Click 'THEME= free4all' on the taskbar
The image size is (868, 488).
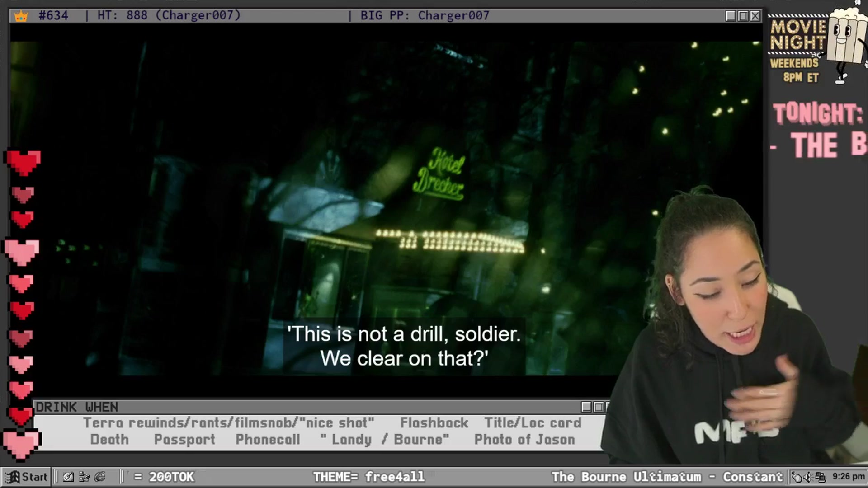369,477
